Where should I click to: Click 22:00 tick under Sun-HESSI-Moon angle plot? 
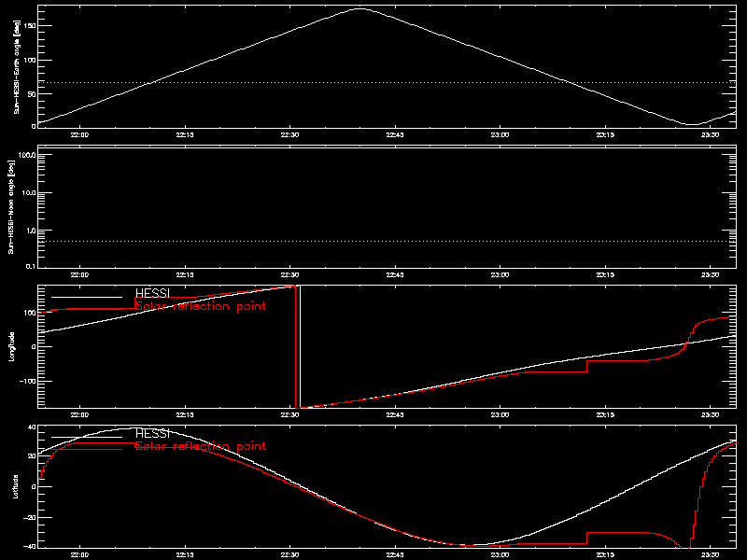coord(79,275)
